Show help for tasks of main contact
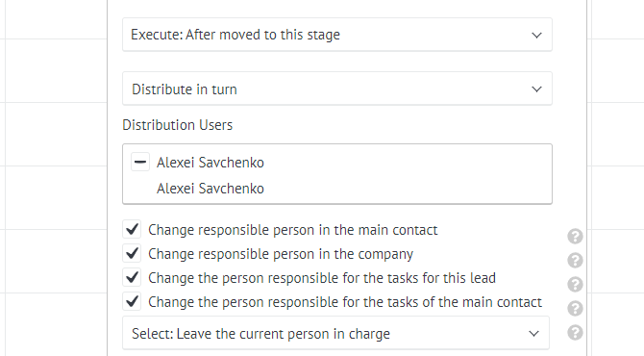 point(575,308)
